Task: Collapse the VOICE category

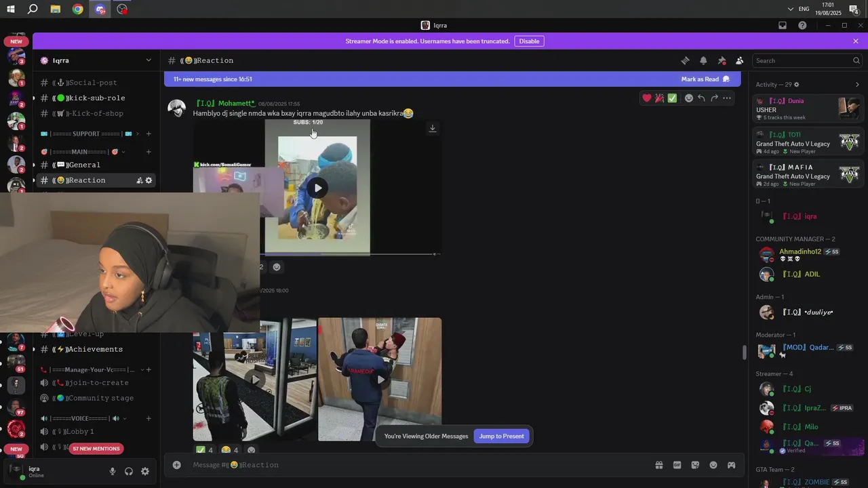Action: (83, 418)
